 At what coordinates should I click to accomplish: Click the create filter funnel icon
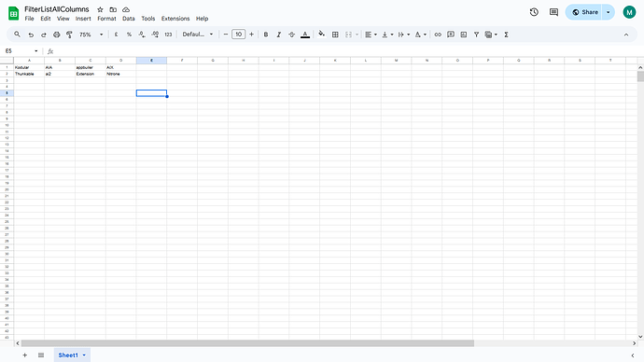[476, 35]
